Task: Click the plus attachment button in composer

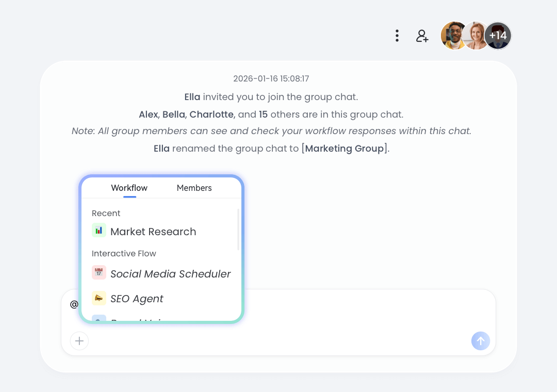Action: pos(79,341)
